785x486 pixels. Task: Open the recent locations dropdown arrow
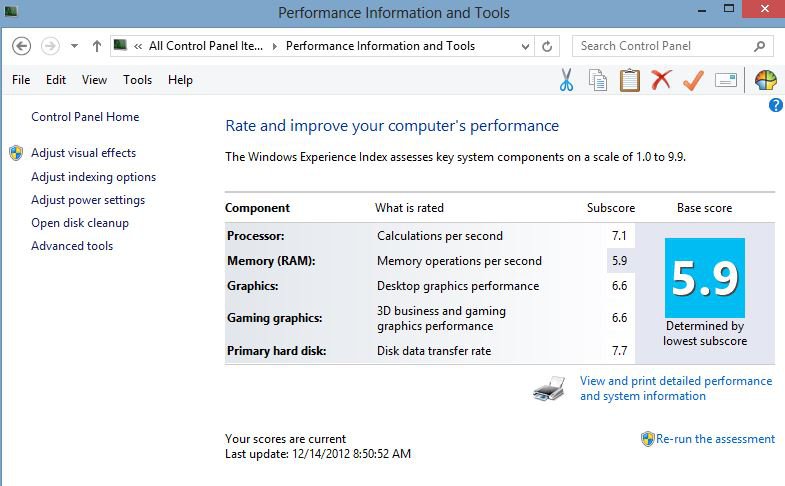click(74, 46)
